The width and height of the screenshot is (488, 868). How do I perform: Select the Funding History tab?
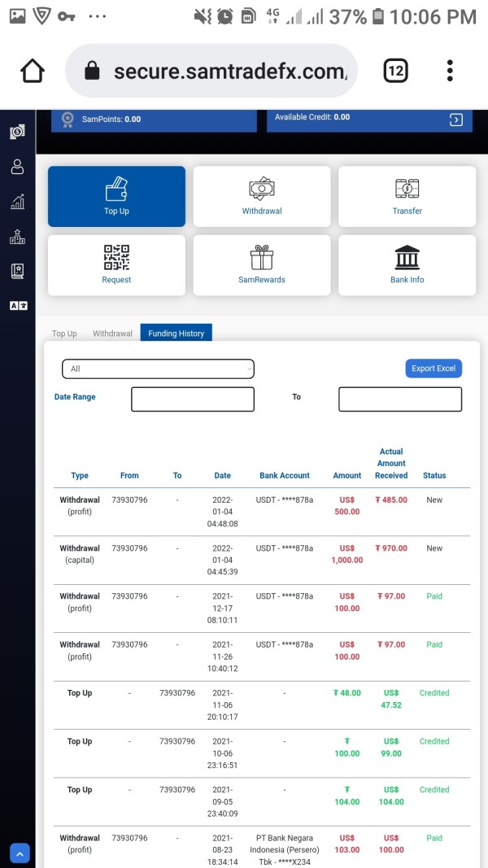tap(176, 334)
